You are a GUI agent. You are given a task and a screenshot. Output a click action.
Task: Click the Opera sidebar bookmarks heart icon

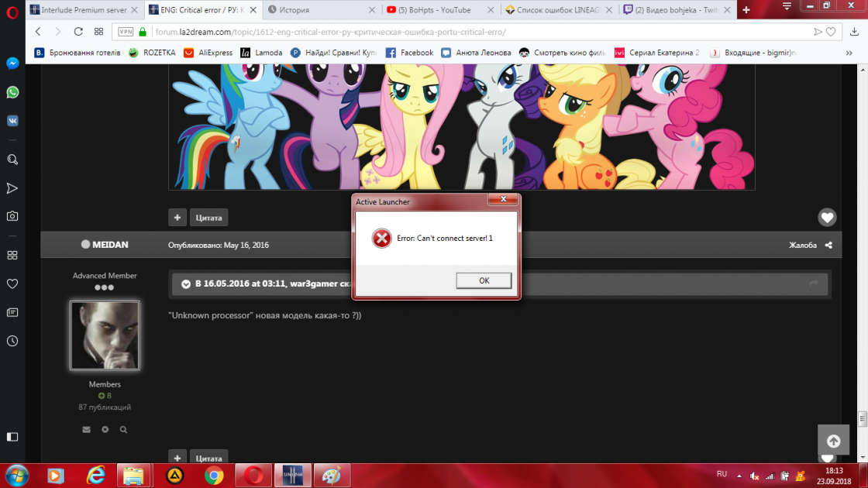click(12, 284)
